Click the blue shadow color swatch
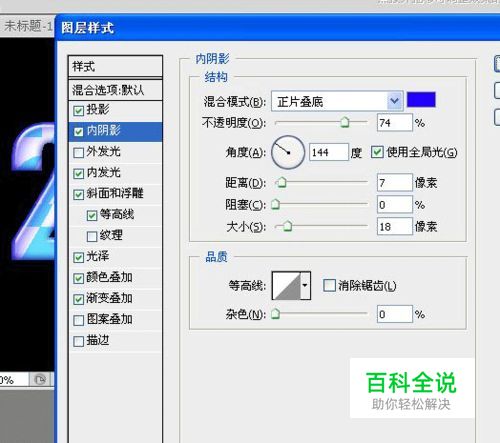The width and height of the screenshot is (500, 443). (421, 100)
